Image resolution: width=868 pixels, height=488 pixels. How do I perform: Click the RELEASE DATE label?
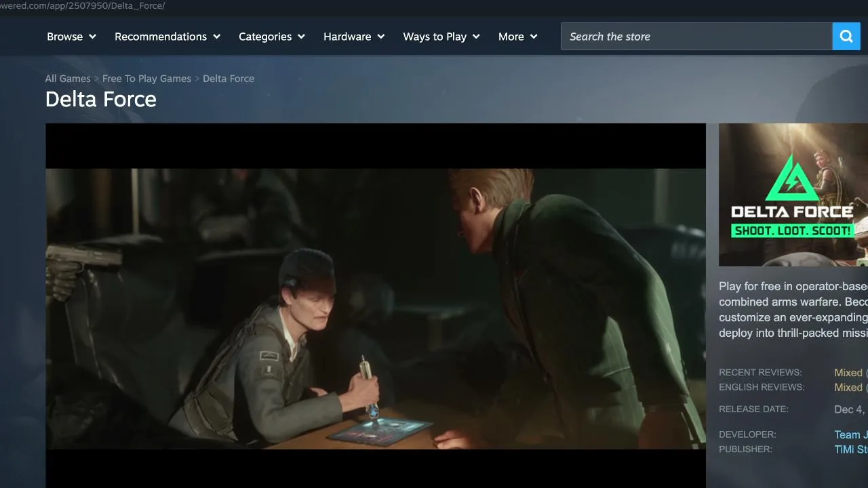tap(753, 409)
